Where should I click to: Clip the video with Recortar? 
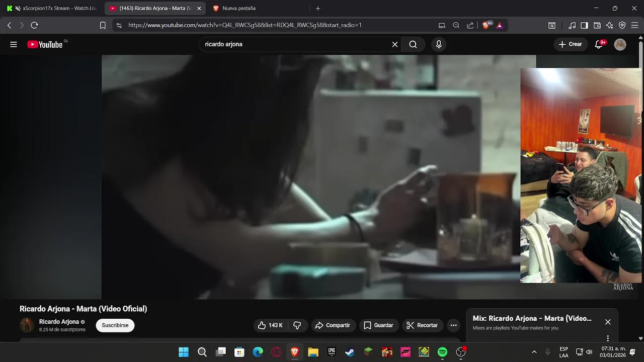coord(422,325)
